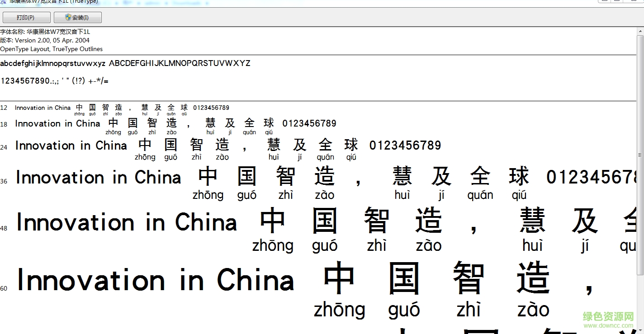Click the size 12 preview row

(x=122, y=108)
